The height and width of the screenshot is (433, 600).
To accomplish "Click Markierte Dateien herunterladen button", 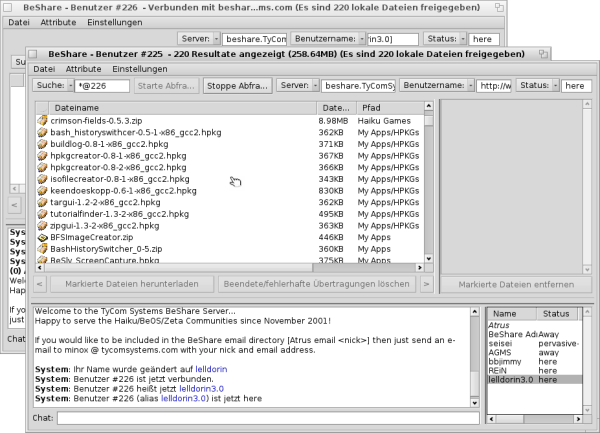I will pos(123,285).
